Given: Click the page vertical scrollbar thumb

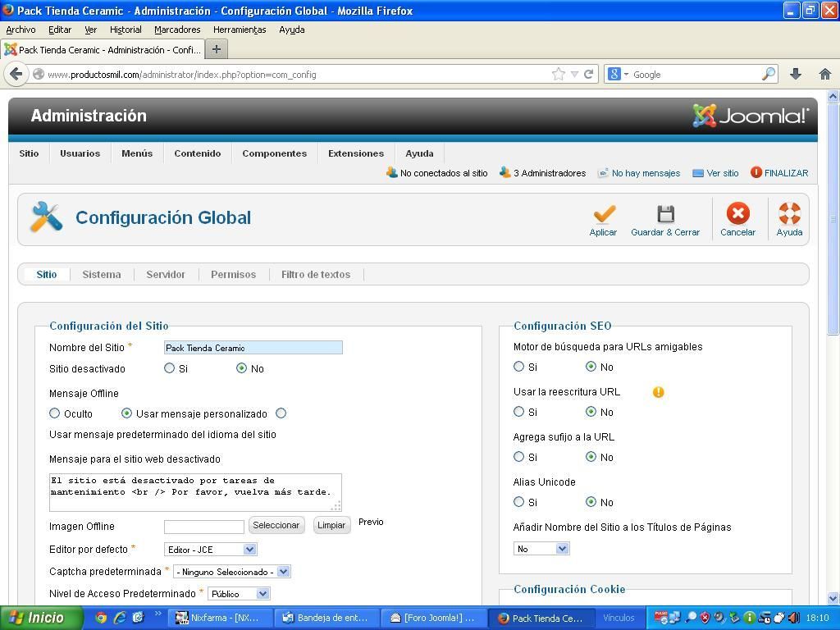Looking at the screenshot, I should (833, 218).
